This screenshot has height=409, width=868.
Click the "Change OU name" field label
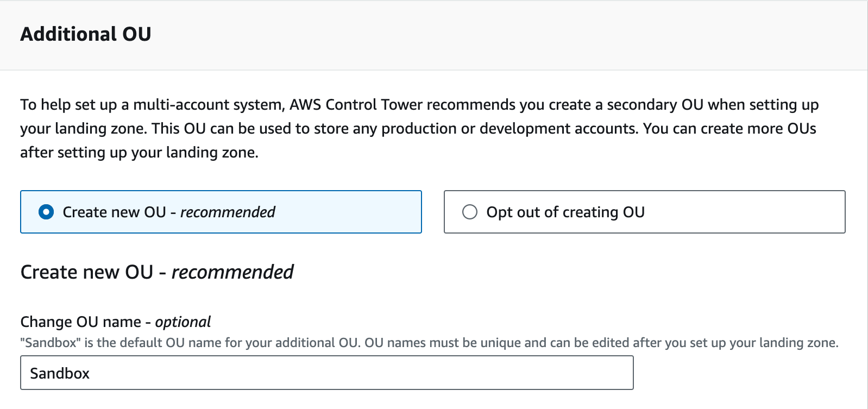click(80, 322)
